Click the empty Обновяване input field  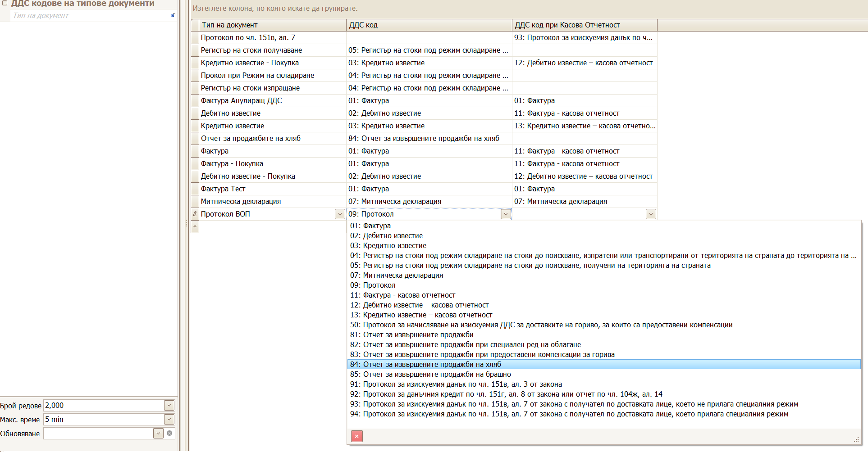98,433
